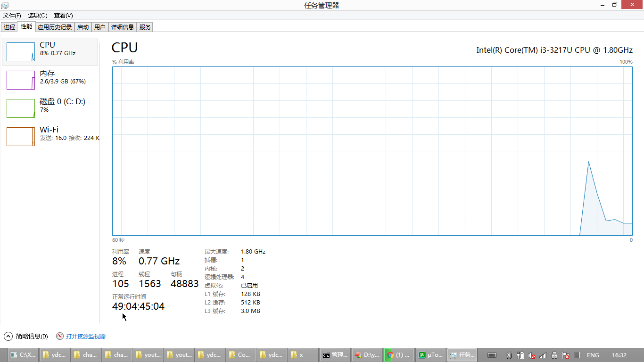Viewport: 644px width, 362px height.
Task: Open µTorrent from the taskbar
Action: coord(430,354)
